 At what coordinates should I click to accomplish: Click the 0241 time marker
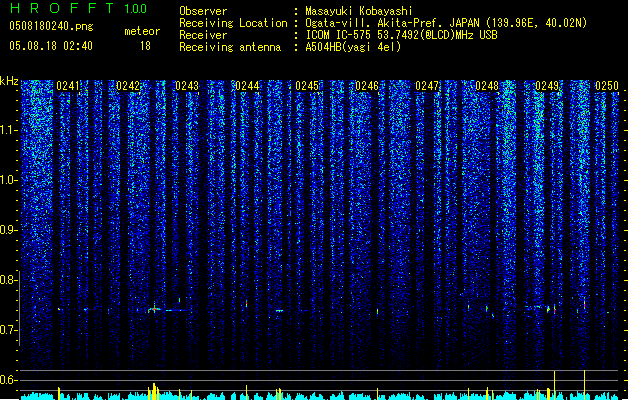(68, 86)
